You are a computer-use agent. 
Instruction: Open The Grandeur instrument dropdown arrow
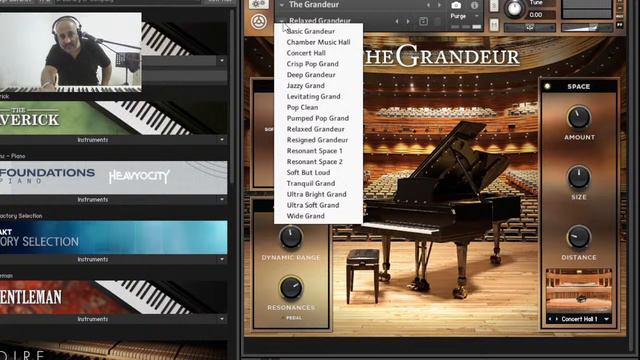click(282, 5)
